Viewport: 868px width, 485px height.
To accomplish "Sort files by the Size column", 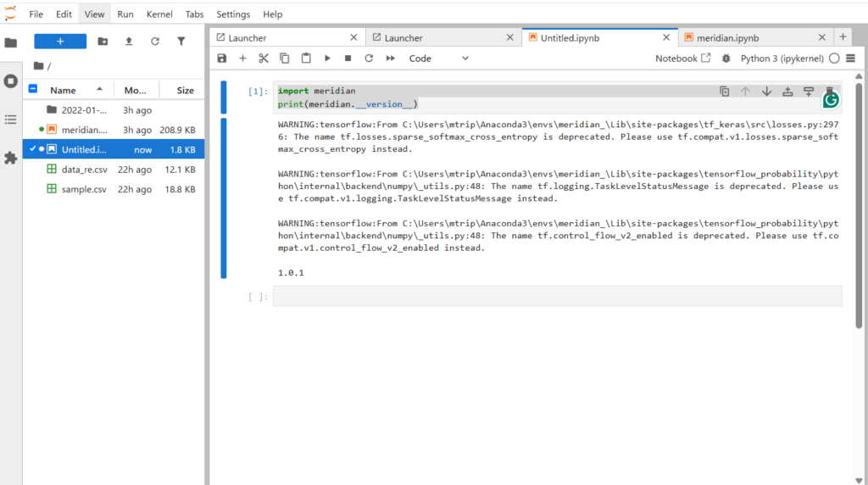I will coord(181,90).
